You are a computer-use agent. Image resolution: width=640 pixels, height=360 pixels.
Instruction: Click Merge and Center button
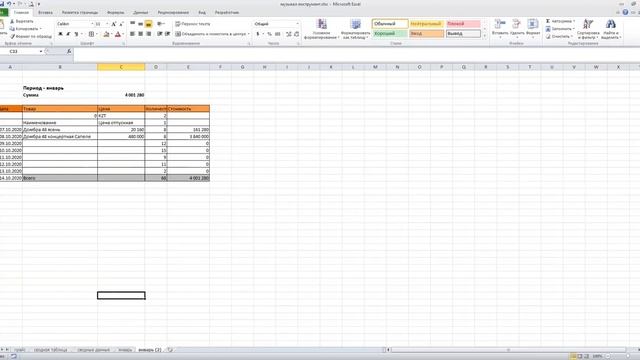click(x=211, y=34)
